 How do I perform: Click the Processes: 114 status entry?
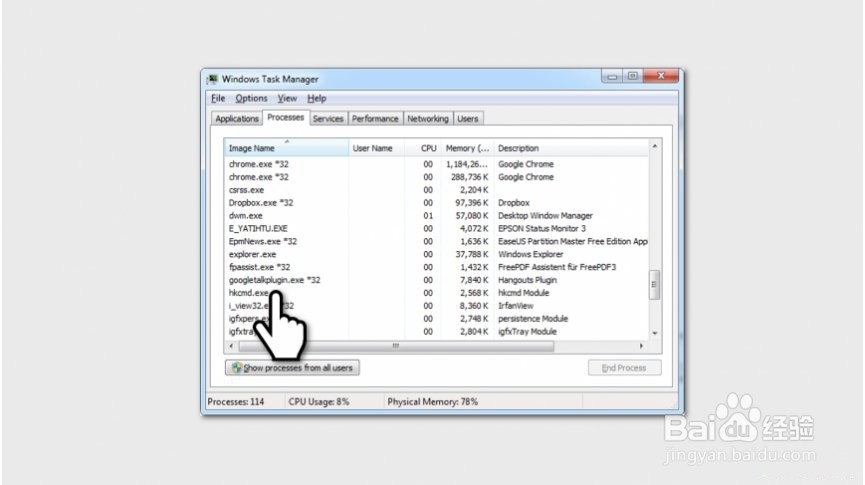tap(236, 402)
